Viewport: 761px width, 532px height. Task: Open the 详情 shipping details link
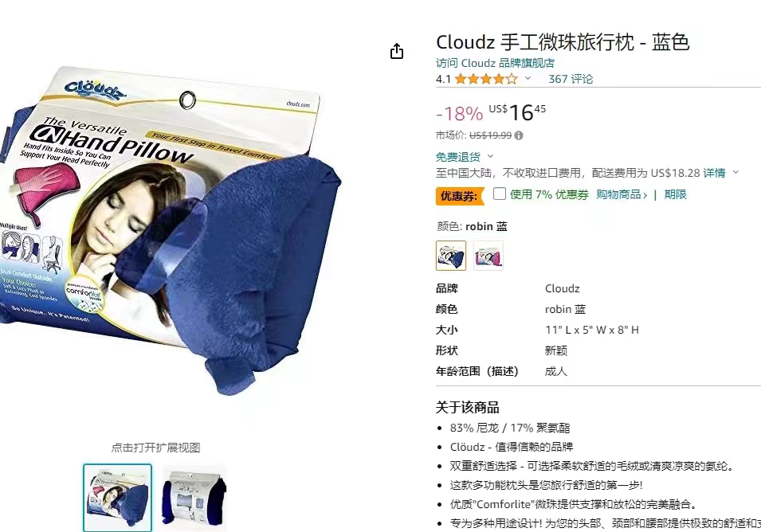click(715, 173)
